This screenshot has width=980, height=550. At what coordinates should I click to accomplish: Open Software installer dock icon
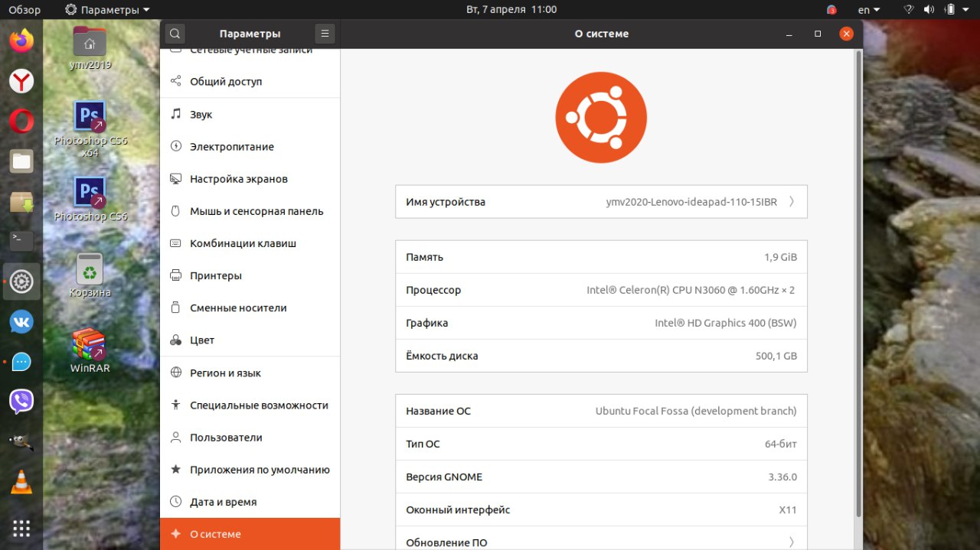(x=21, y=202)
